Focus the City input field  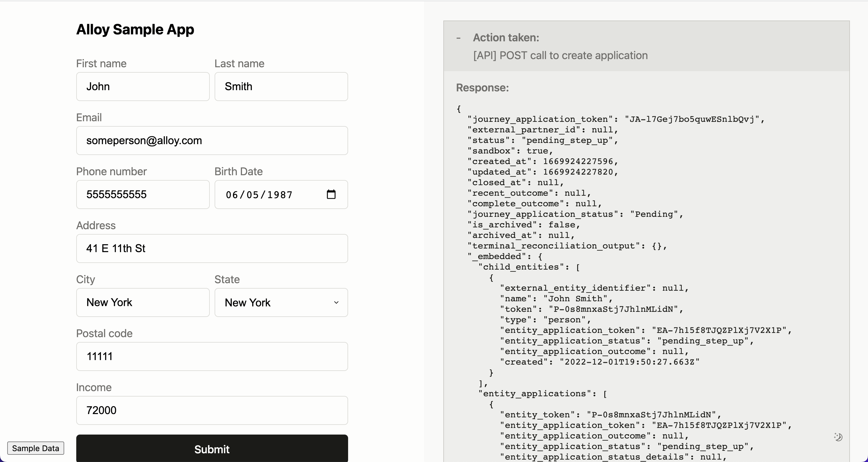click(143, 302)
